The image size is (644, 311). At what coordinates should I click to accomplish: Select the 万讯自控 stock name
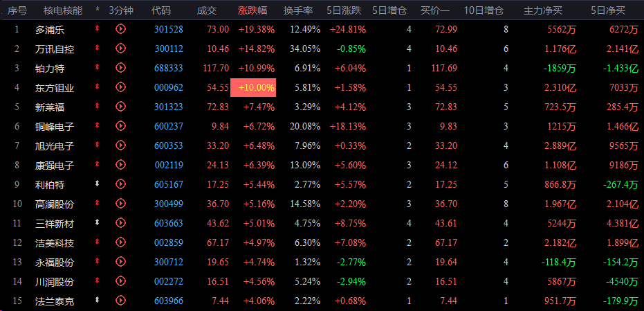pos(55,49)
